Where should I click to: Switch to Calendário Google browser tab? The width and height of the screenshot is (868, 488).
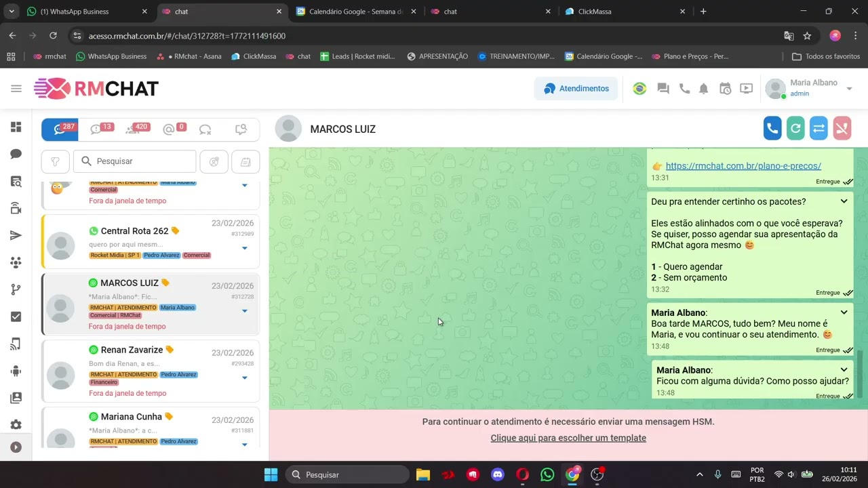click(x=356, y=12)
